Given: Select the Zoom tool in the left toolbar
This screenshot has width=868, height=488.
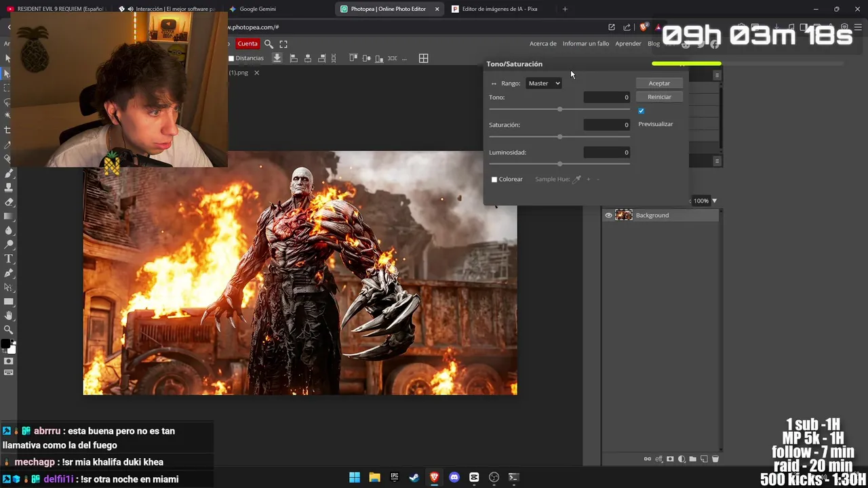Looking at the screenshot, I should 8,330.
